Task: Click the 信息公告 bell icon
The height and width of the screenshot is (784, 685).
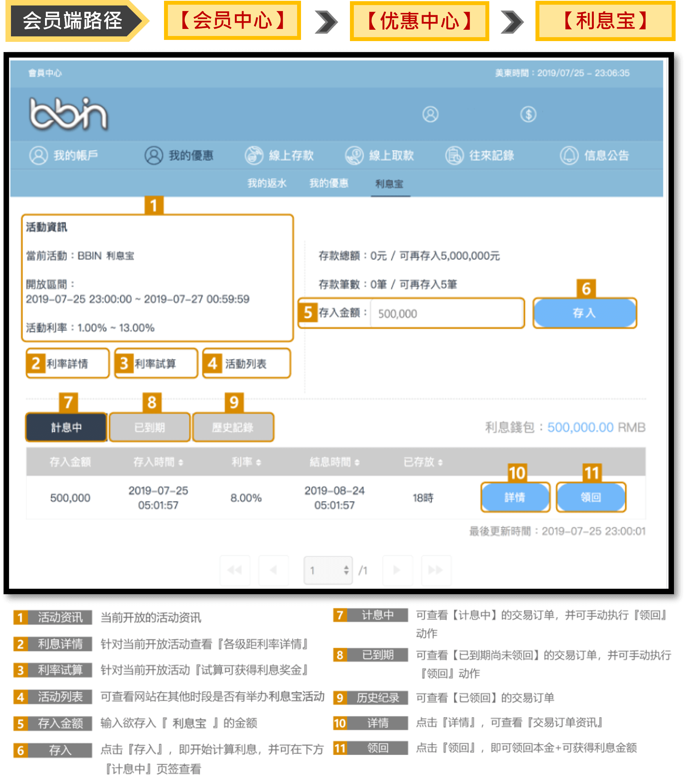Action: 569,155
